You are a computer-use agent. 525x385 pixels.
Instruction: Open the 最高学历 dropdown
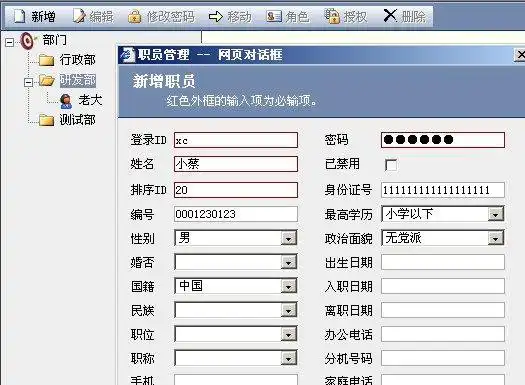point(495,214)
